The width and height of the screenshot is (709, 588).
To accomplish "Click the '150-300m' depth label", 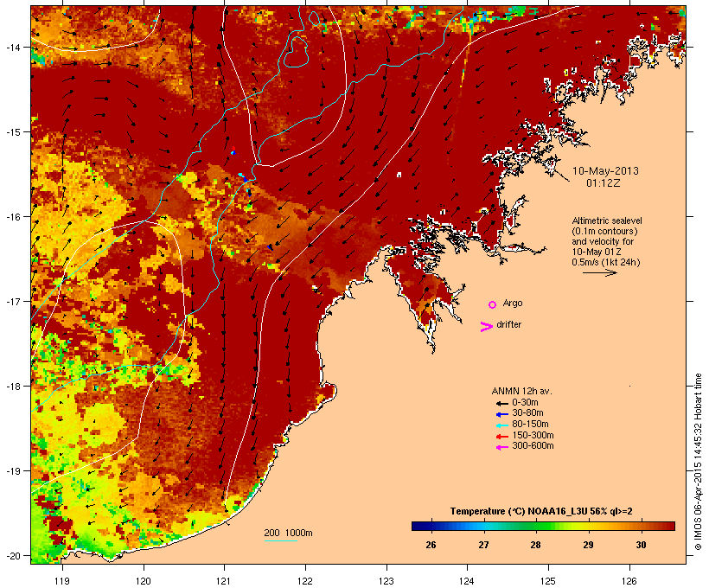I will pos(533,435).
